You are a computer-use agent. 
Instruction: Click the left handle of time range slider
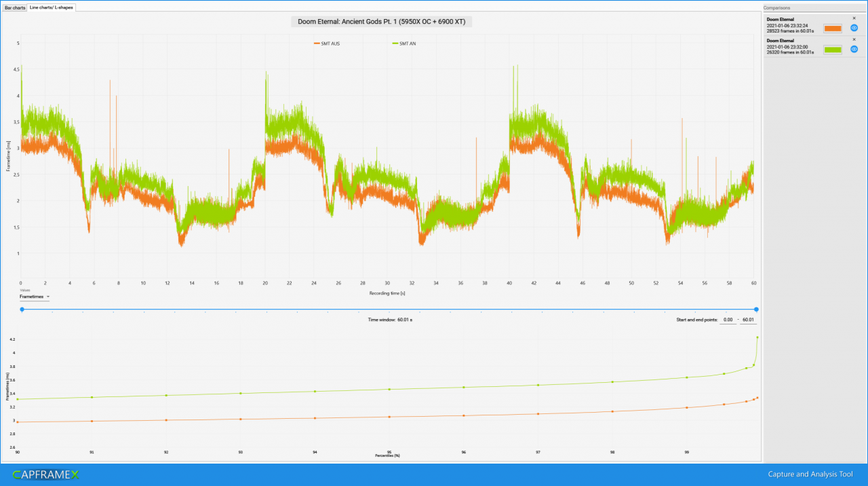pos(22,309)
